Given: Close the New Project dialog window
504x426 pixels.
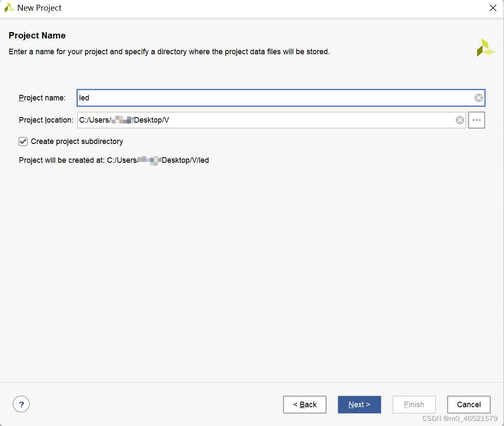Looking at the screenshot, I should pos(493,8).
